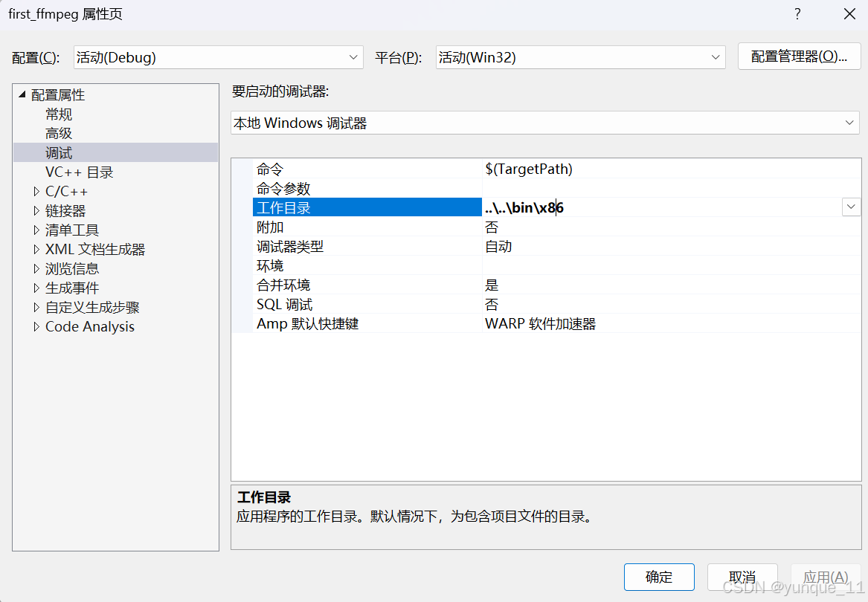Expand the 链接器 tree node
This screenshot has width=868, height=602.
coord(36,210)
